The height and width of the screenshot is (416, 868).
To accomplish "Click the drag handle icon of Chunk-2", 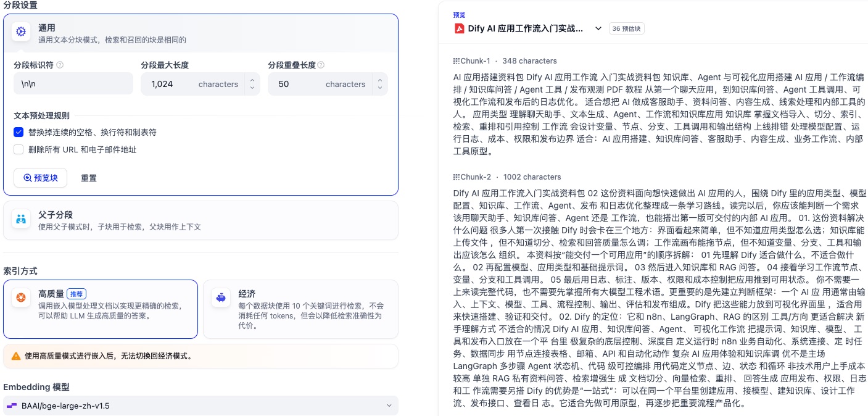I will point(457,177).
